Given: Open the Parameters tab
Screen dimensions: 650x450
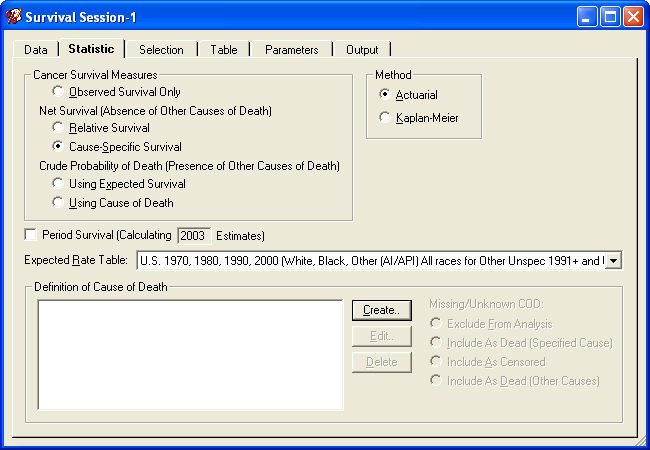Looking at the screenshot, I should [291, 49].
